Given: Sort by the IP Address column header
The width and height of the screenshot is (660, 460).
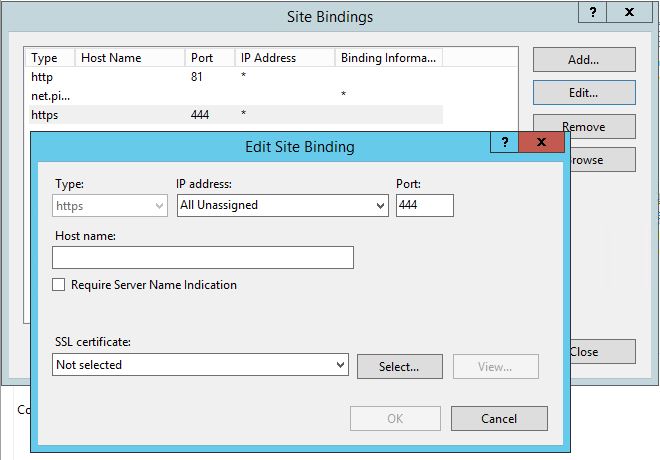Looking at the screenshot, I should (x=285, y=58).
